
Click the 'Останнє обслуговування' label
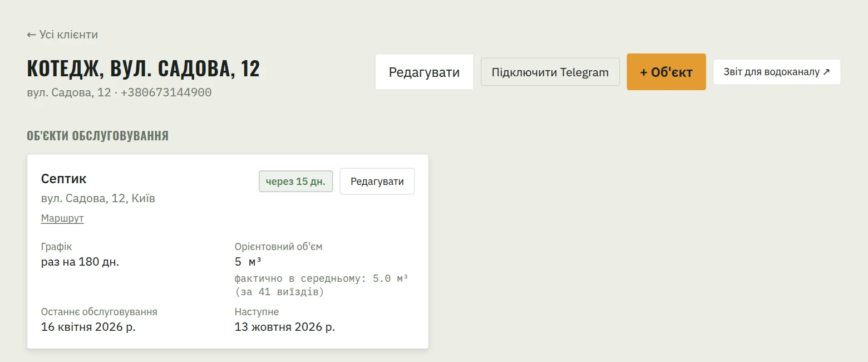pos(99,312)
